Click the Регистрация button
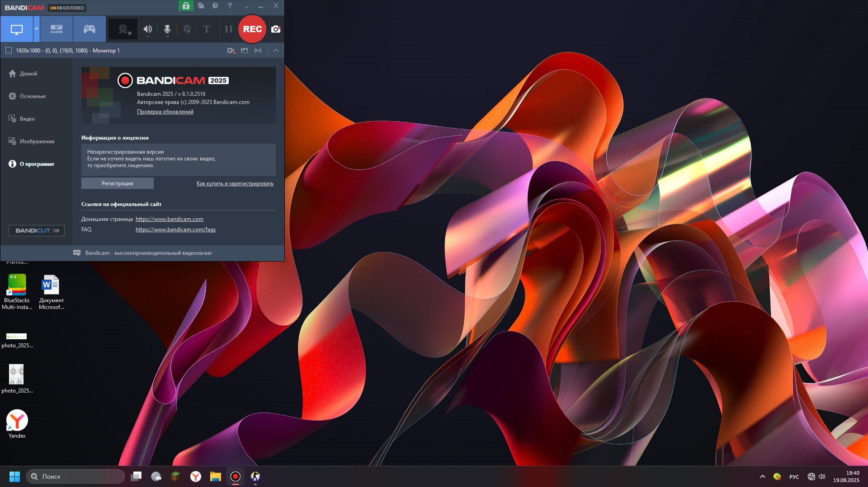 click(x=118, y=183)
